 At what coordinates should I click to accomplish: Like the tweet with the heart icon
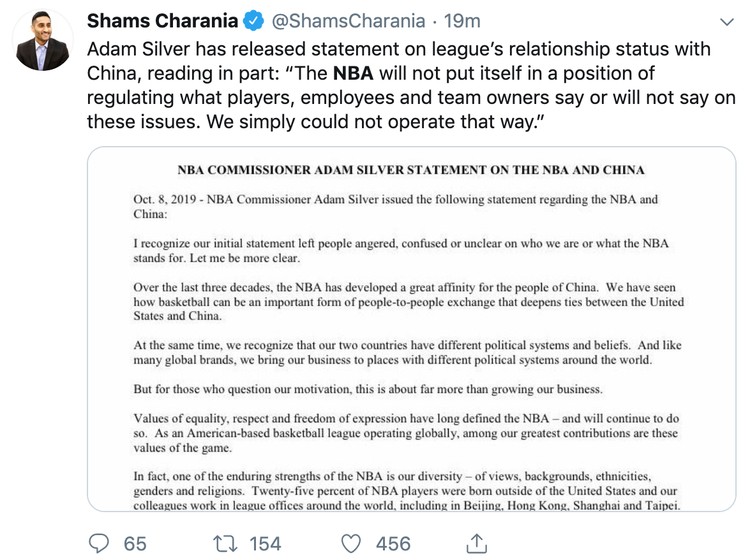pos(351,543)
